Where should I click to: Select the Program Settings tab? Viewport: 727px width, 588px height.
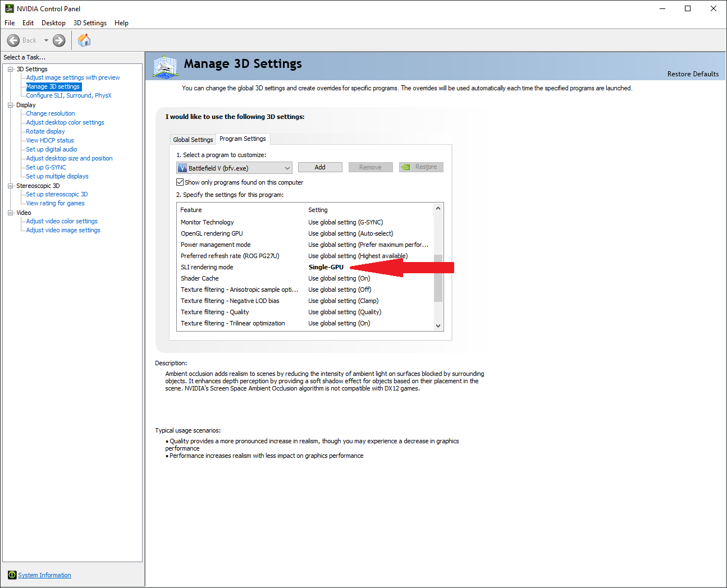point(243,139)
